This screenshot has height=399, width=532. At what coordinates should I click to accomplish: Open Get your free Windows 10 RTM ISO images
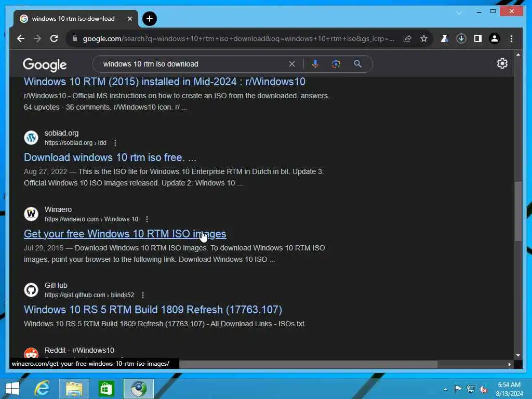click(x=125, y=234)
